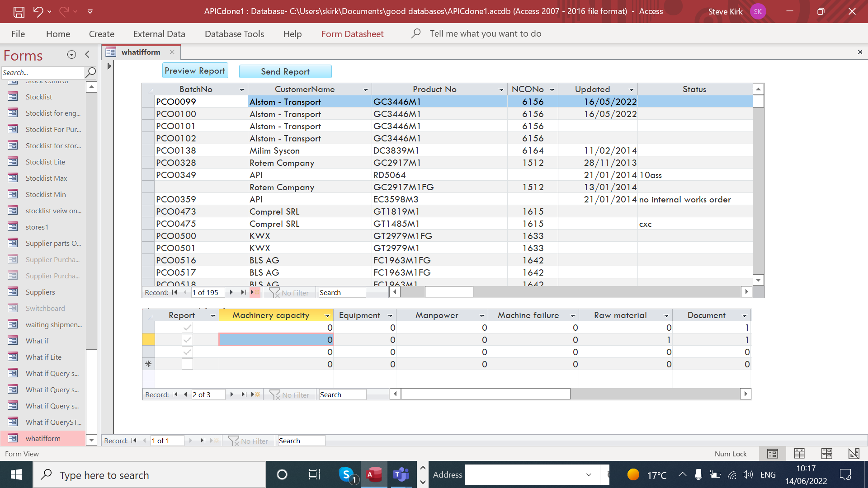Click horizontal scrollbar thumb in batch subform

448,292
